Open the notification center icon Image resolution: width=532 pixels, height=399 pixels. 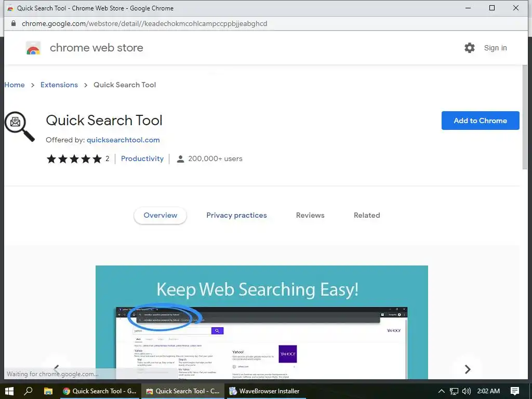pyautogui.click(x=515, y=391)
